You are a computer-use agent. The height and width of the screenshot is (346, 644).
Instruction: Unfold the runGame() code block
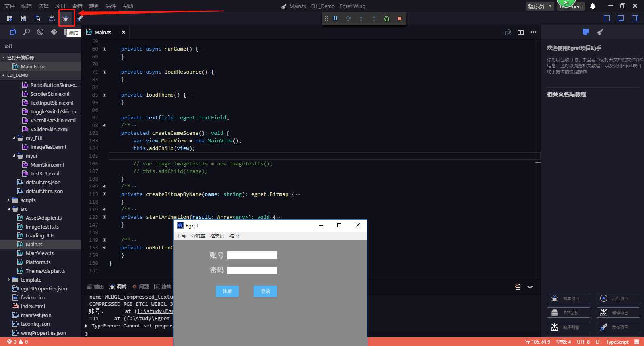[104, 49]
